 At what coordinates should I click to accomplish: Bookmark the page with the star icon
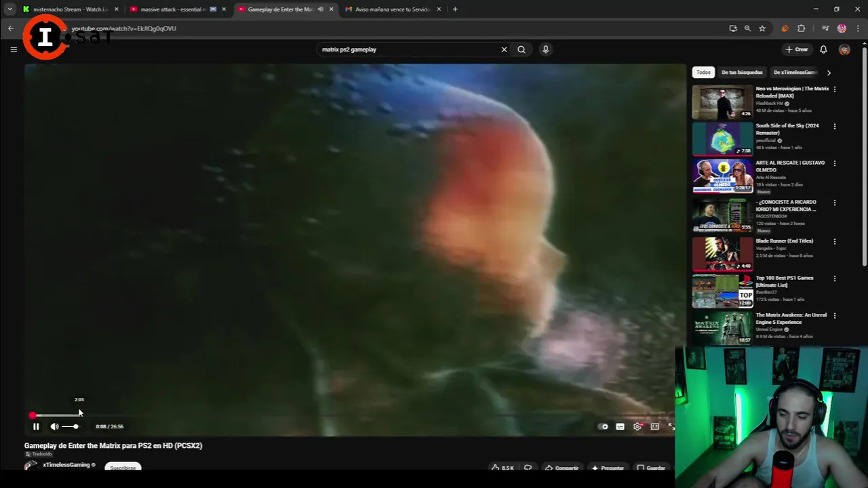point(762,28)
